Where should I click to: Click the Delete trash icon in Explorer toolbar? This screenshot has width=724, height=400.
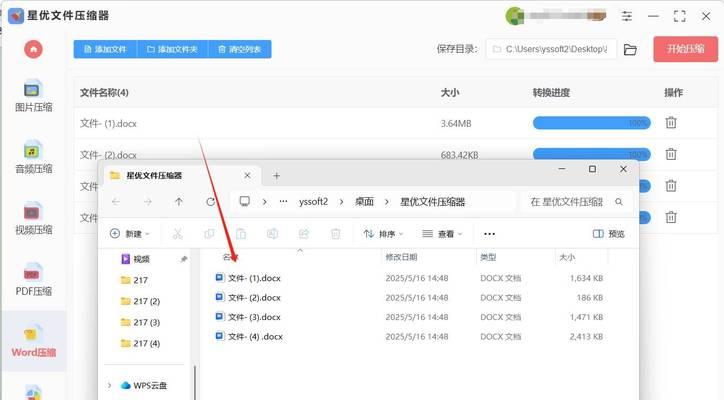(x=336, y=234)
